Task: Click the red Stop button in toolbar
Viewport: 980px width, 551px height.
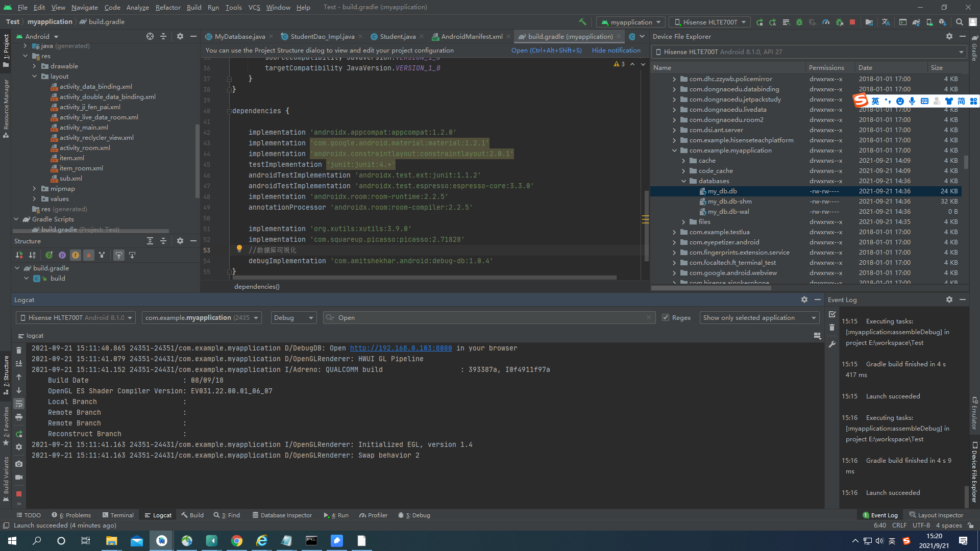Action: pyautogui.click(x=852, y=22)
